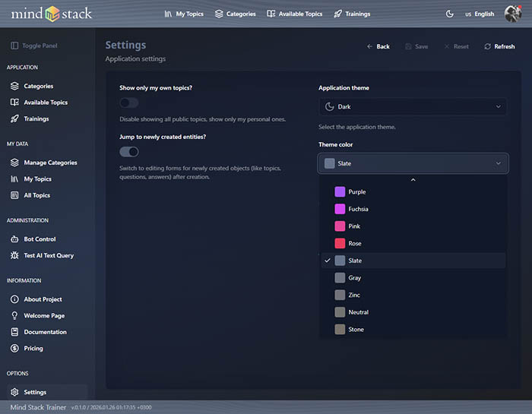The height and width of the screenshot is (414, 532).
Task: Open the Application theme Dark dropdown
Action: click(x=413, y=106)
